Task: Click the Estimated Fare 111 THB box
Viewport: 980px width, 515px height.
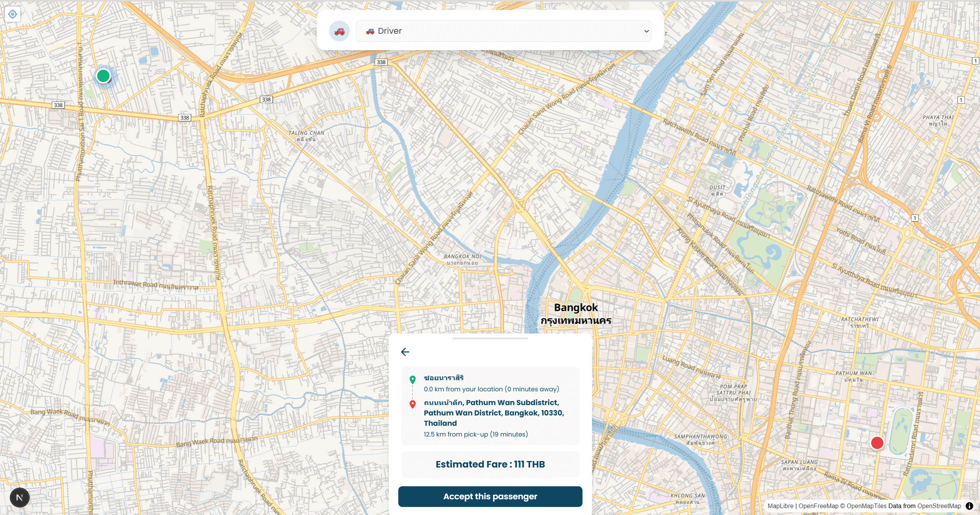Action: tap(490, 464)
